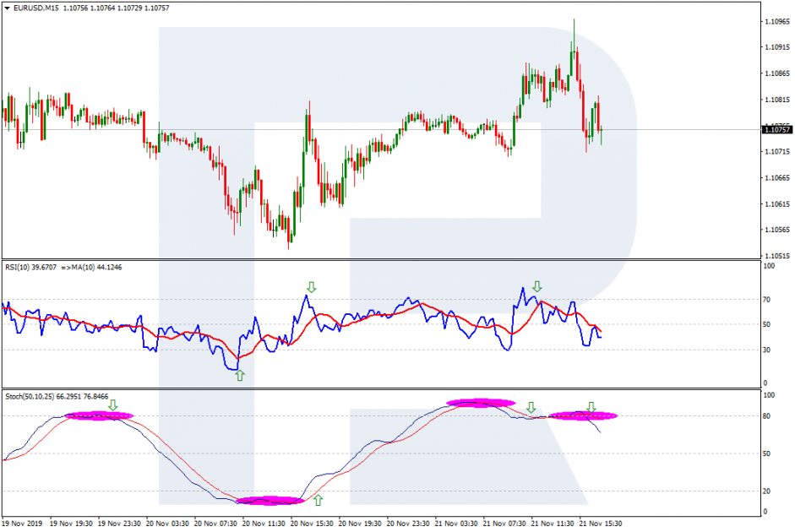The height and width of the screenshot is (532, 795).
Task: Click the 70 level on RSI scale
Action: coord(766,300)
